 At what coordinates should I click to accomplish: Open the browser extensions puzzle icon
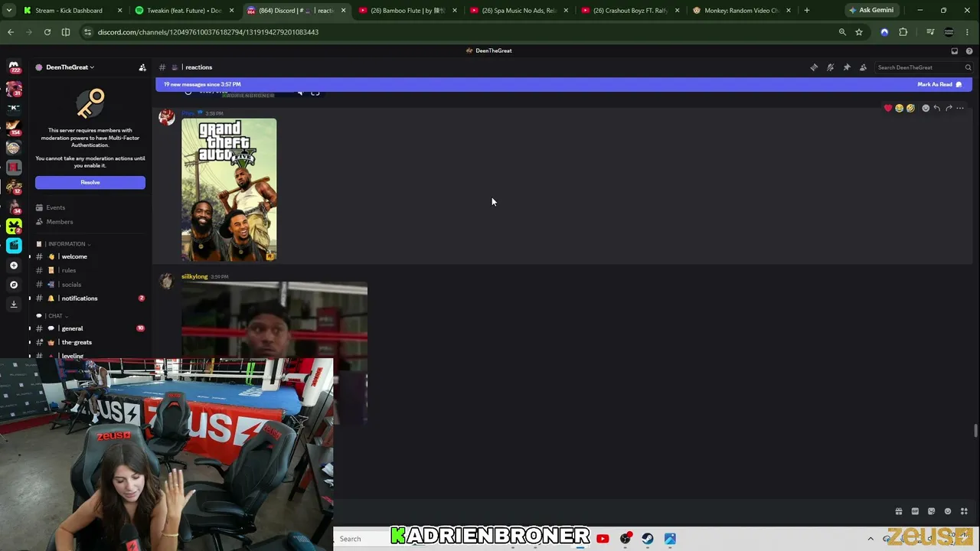903,32
